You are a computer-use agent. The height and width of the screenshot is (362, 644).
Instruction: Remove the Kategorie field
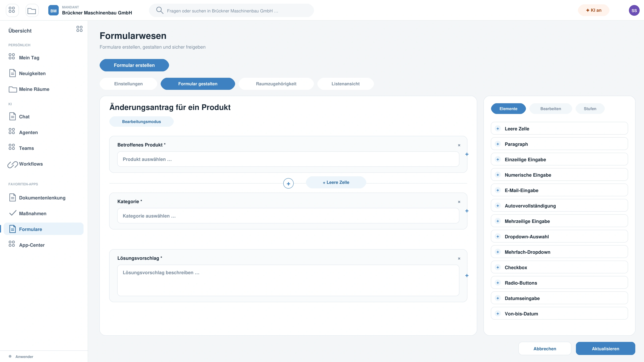pyautogui.click(x=459, y=202)
